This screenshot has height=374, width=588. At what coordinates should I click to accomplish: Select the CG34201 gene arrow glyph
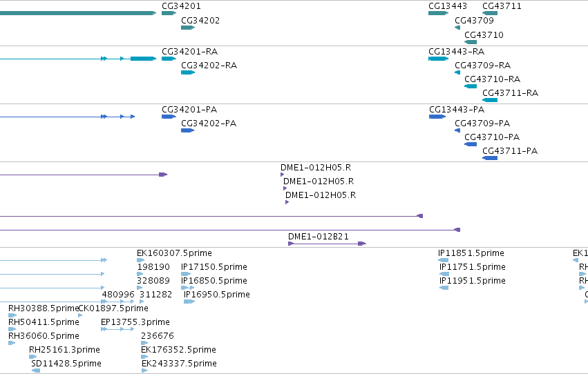[x=169, y=13]
